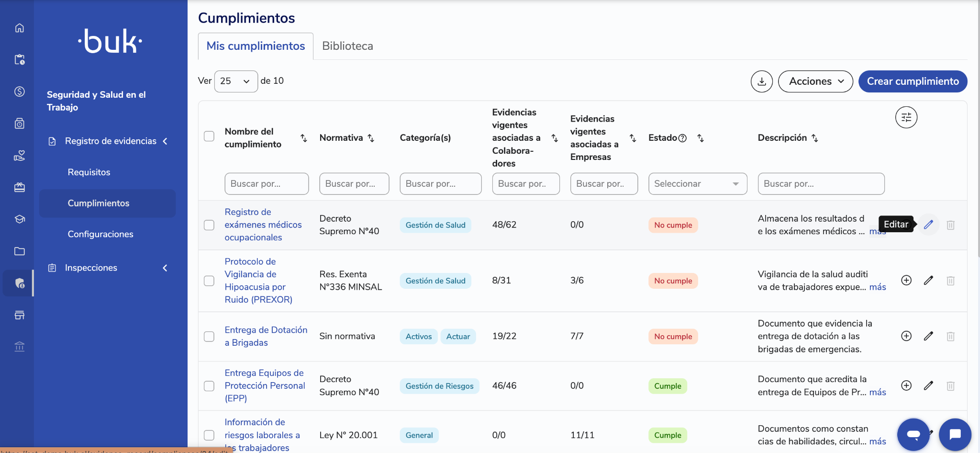Click the Crear cumplimiento button
Viewport: 980px width, 453px height.
pos(913,81)
